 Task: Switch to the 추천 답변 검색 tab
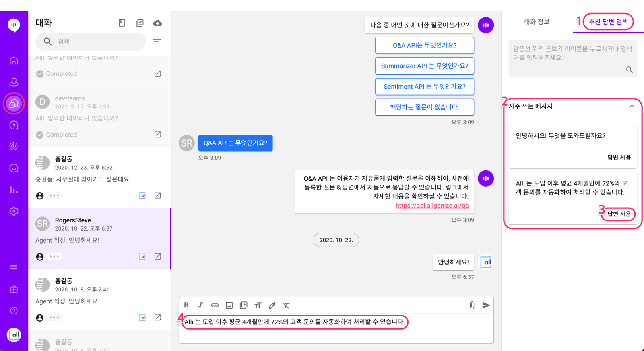tap(608, 22)
